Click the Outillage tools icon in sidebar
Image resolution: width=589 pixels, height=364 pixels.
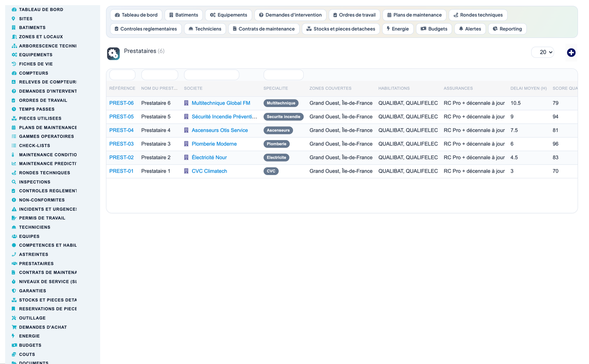13,318
